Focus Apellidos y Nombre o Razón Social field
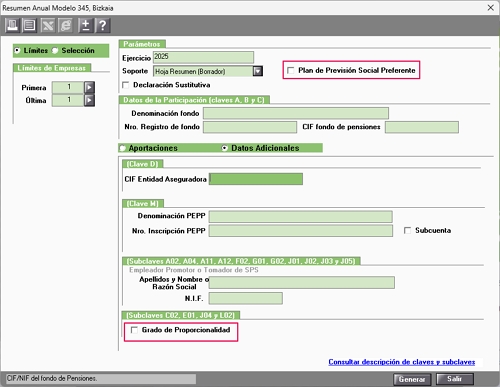 tap(302, 282)
